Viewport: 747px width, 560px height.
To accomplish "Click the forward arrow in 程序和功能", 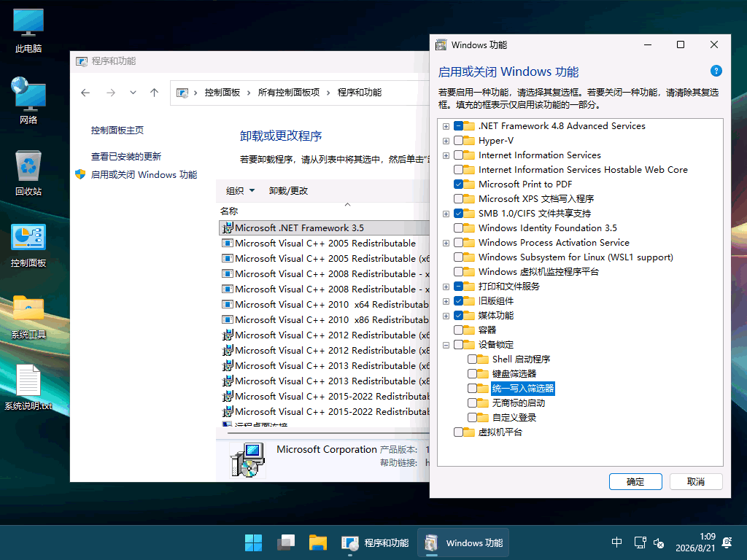I will [111, 93].
